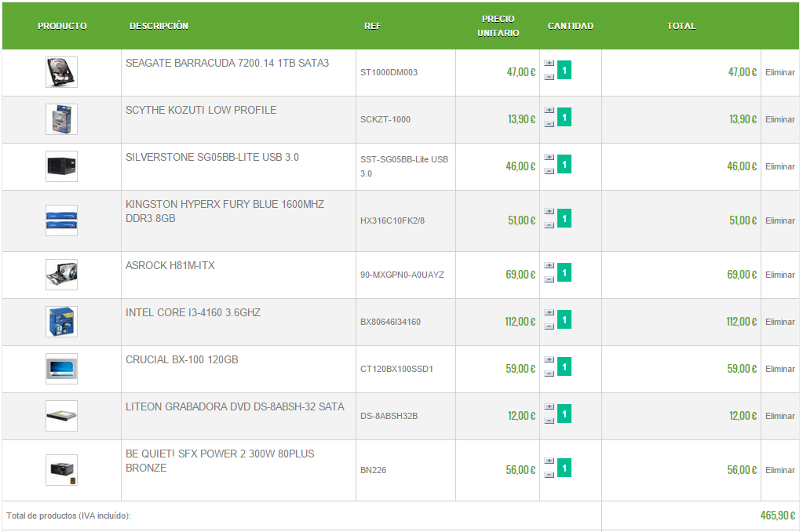Open BE QUIET! SFX POWER 2 description
Image resolution: width=803 pixels, height=532 pixels.
[221, 461]
